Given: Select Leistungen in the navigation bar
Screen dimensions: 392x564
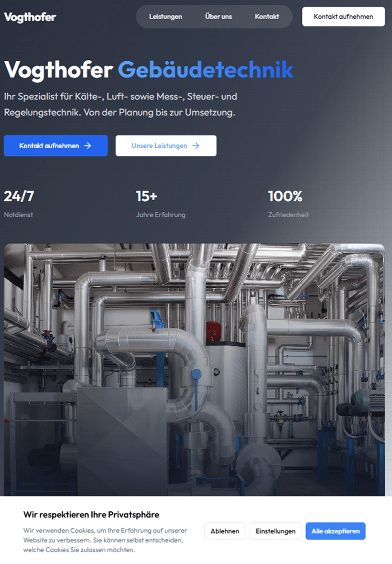Looking at the screenshot, I should coord(165,16).
